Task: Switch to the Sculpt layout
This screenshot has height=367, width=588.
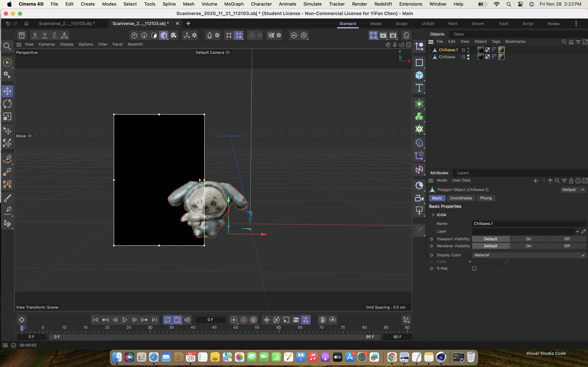Action: [401, 24]
